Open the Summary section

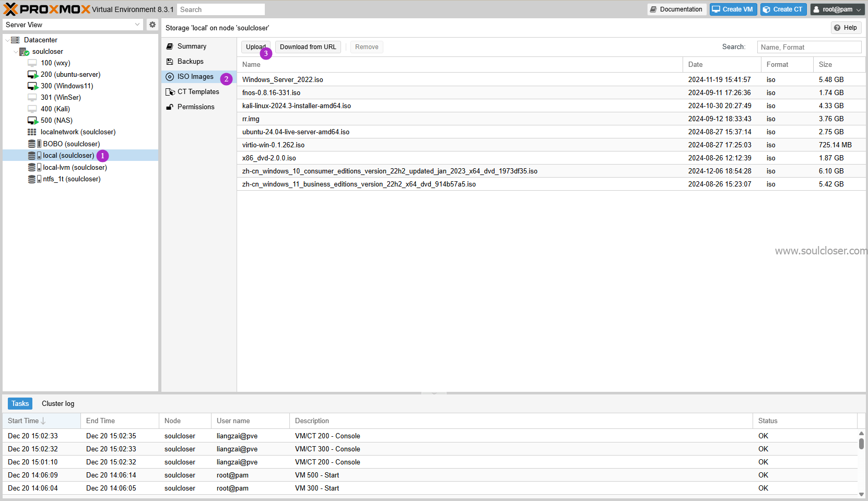coord(199,46)
